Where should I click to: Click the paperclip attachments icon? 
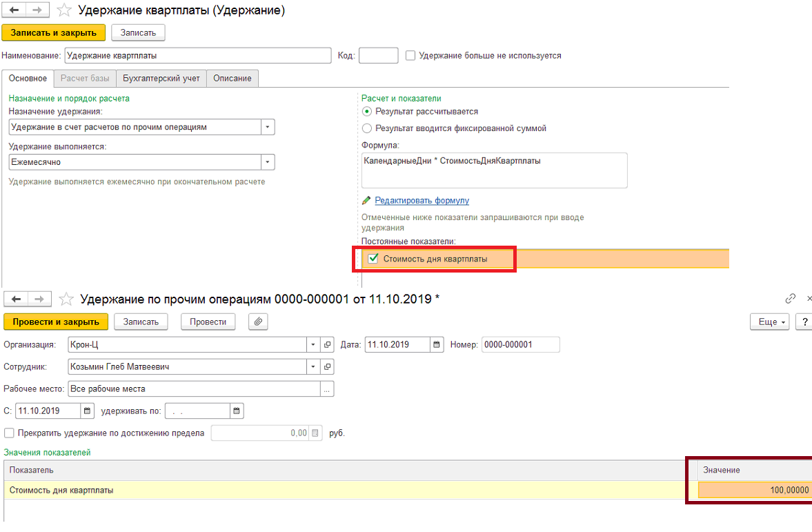point(258,322)
